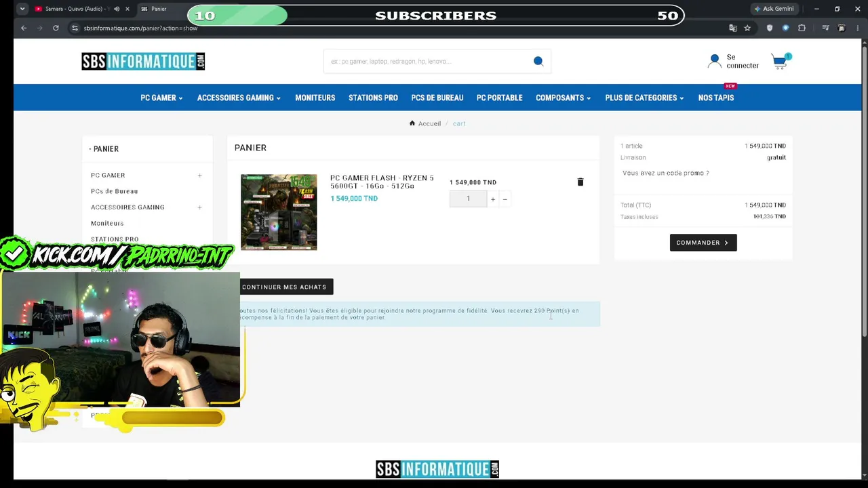Select ACCESSOIRES GAMING label in sidebar
Image resolution: width=868 pixels, height=488 pixels.
(127, 207)
